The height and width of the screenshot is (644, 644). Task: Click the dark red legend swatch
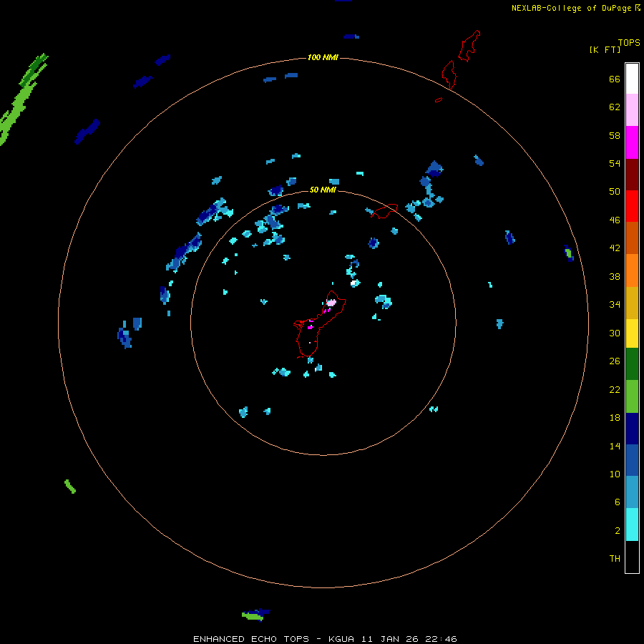(x=632, y=174)
